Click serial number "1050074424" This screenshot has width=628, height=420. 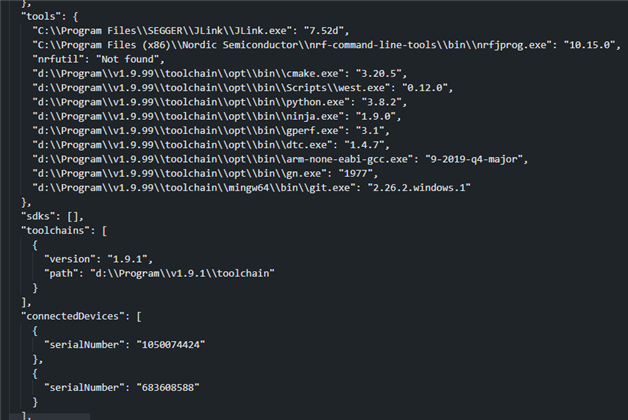click(x=171, y=345)
